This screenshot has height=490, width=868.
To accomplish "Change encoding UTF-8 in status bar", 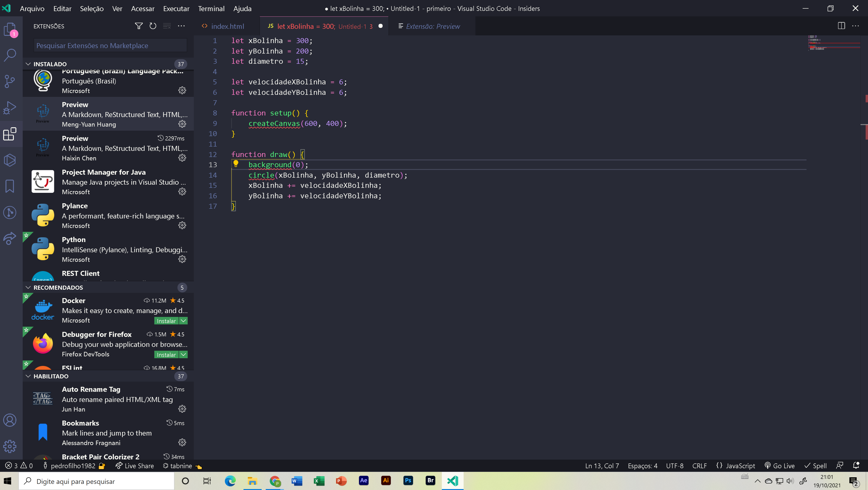I will (675, 466).
